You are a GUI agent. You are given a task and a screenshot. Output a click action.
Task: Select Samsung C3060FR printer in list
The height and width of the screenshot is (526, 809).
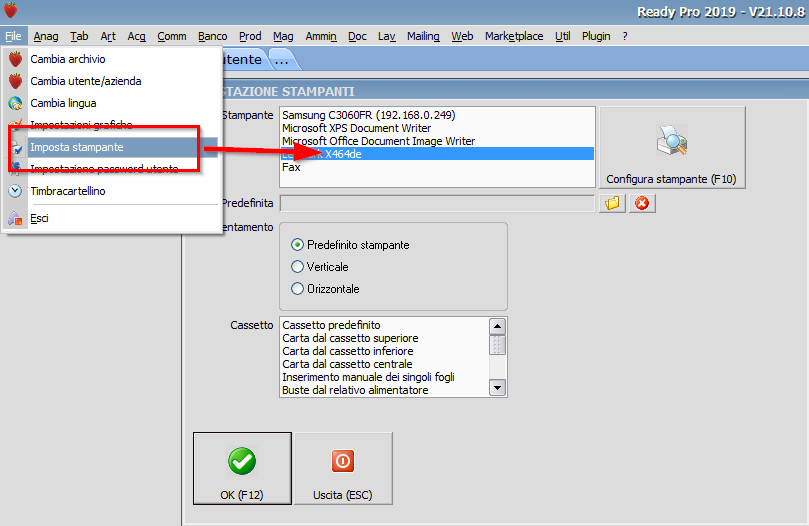pyautogui.click(x=437, y=115)
